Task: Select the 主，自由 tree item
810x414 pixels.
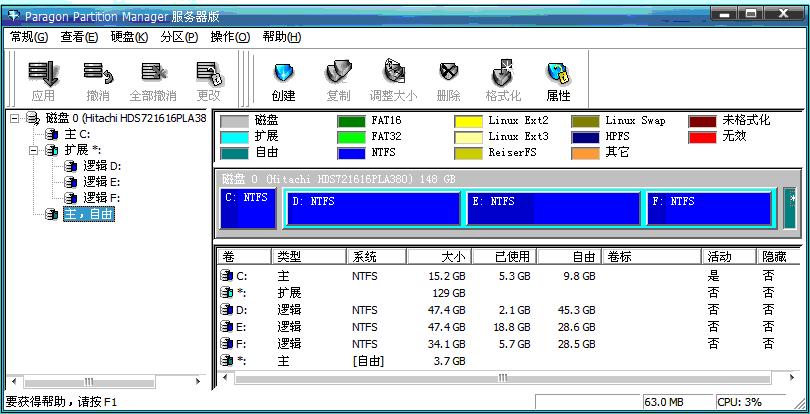Action: pyautogui.click(x=89, y=214)
